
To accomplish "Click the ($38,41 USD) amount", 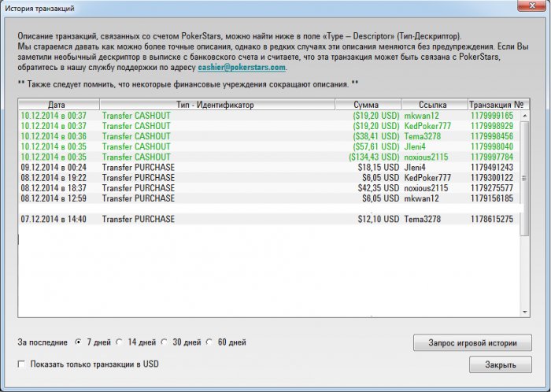I will [376, 136].
